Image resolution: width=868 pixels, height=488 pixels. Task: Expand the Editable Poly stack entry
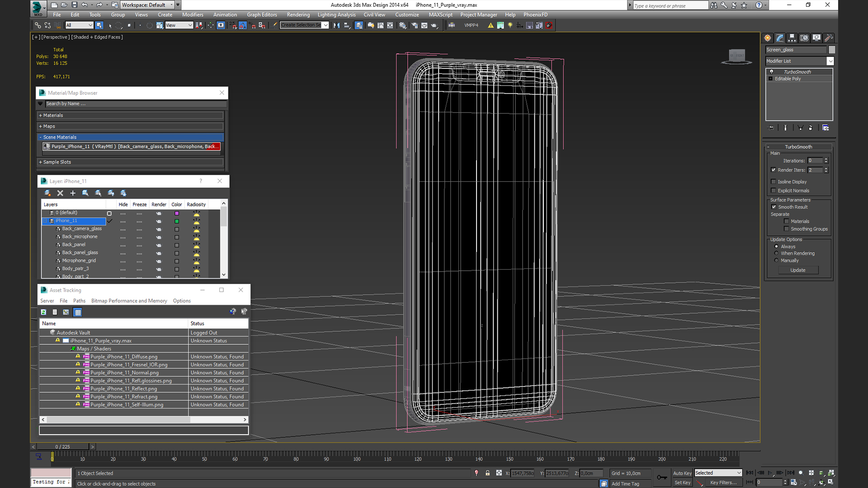[771, 79]
